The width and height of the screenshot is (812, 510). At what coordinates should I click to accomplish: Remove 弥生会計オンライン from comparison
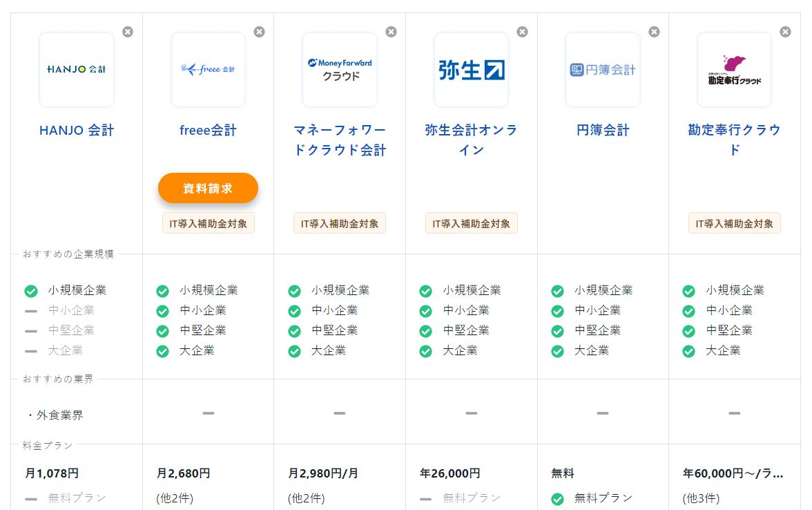[x=522, y=32]
